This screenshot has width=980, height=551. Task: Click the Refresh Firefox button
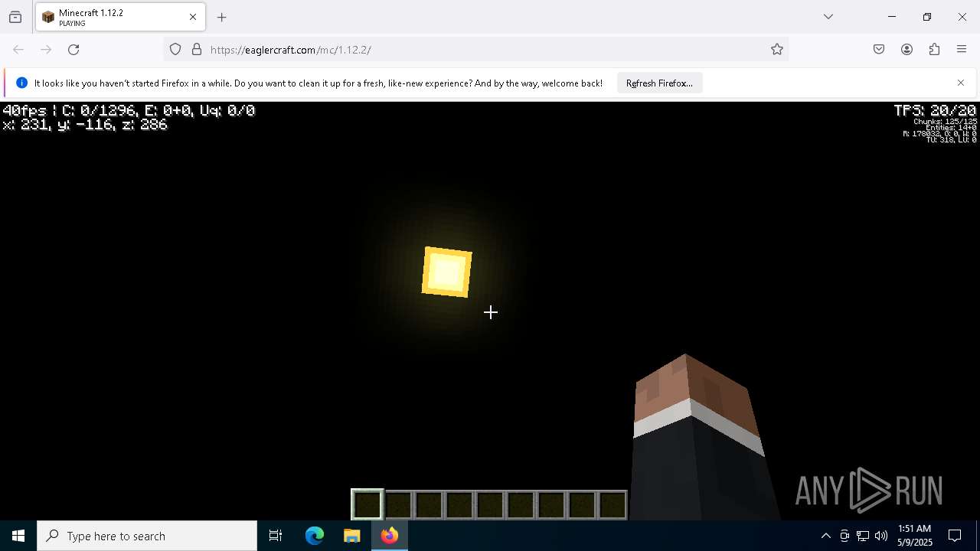point(659,83)
